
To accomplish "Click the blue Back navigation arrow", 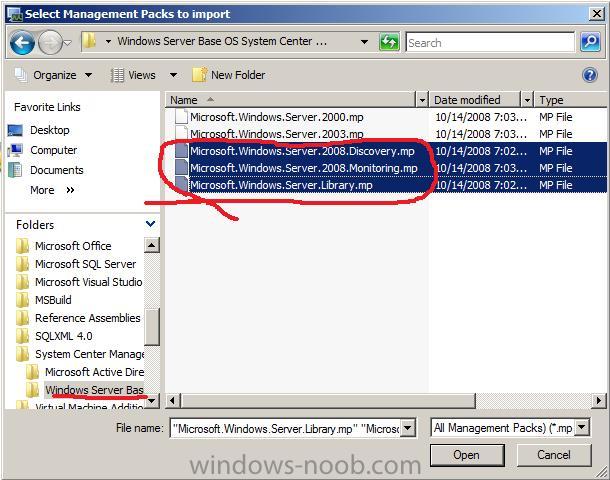I will tap(22, 42).
